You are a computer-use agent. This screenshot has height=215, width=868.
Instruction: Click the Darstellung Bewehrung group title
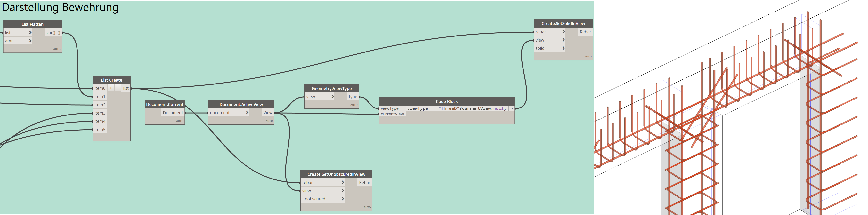(x=60, y=7)
